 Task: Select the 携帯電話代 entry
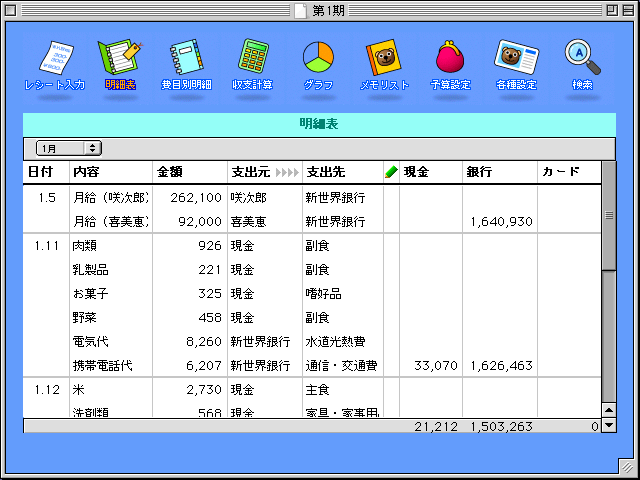click(102, 365)
